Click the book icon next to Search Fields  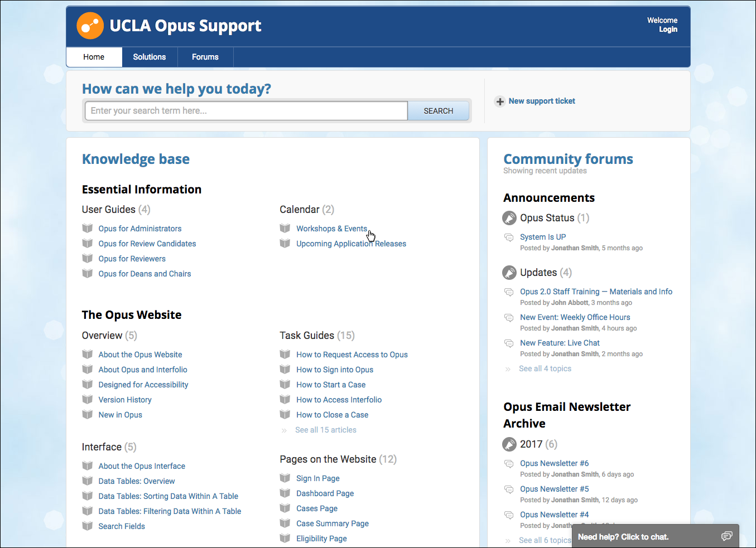pos(88,526)
